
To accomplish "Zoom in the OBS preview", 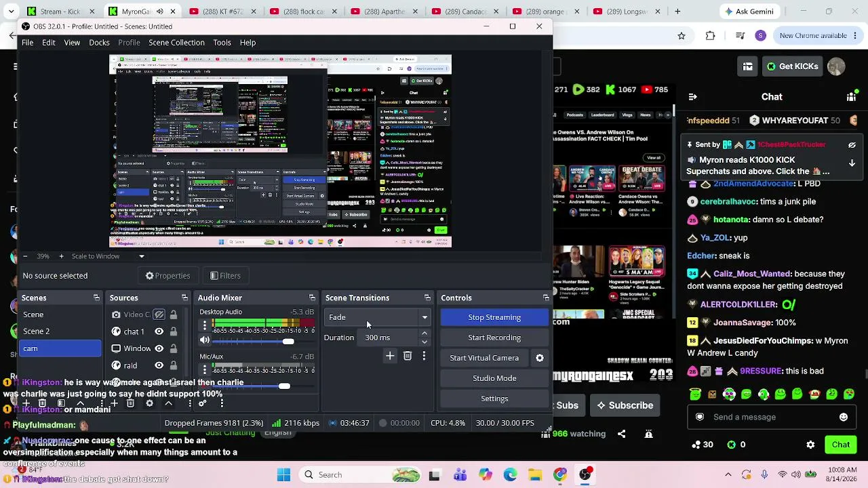I will click(x=61, y=256).
